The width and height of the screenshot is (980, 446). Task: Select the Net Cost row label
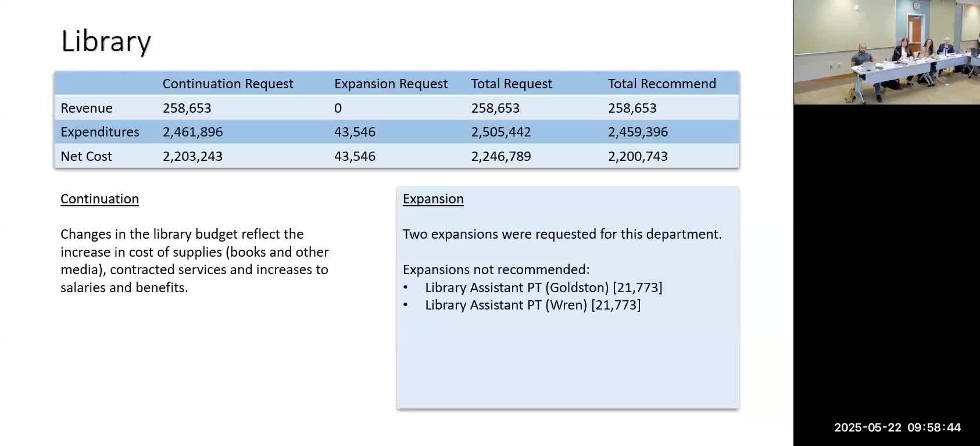[86, 156]
